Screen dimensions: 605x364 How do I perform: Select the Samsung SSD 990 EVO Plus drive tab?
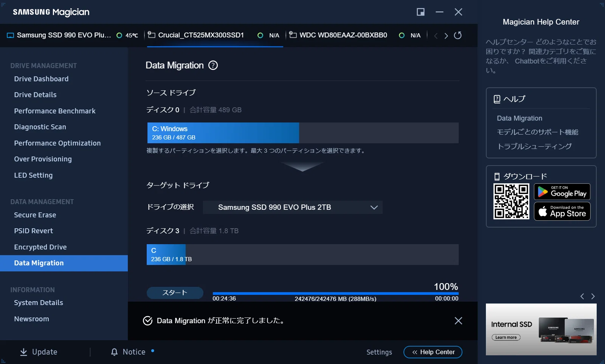pyautogui.click(x=73, y=35)
